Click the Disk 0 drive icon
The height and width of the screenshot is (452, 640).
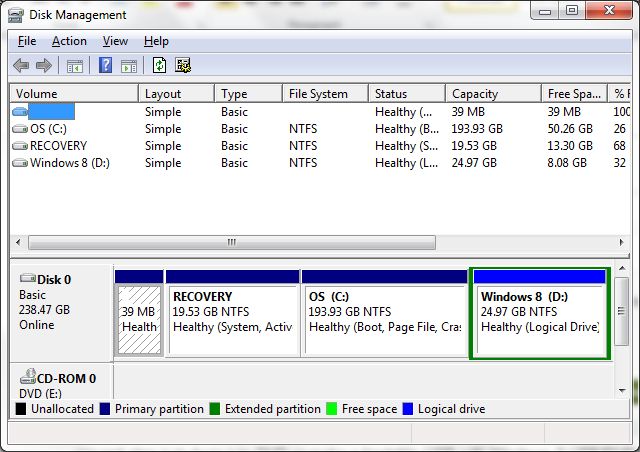(x=27, y=279)
